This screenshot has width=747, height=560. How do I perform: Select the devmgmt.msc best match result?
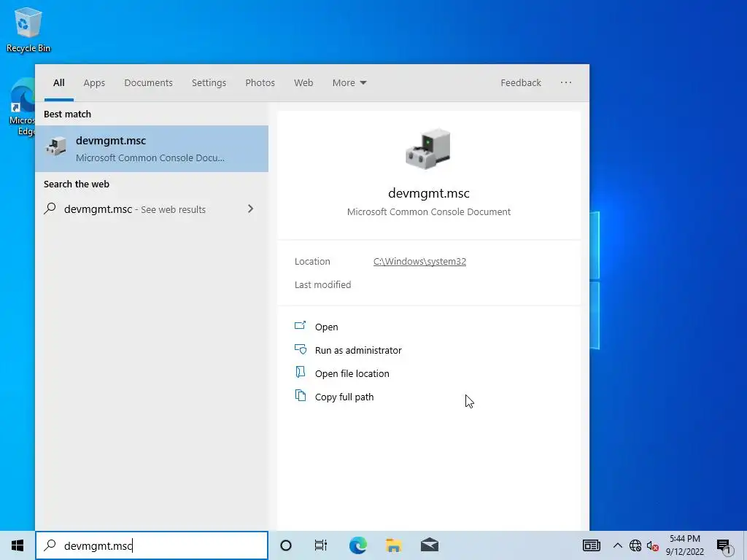point(152,149)
